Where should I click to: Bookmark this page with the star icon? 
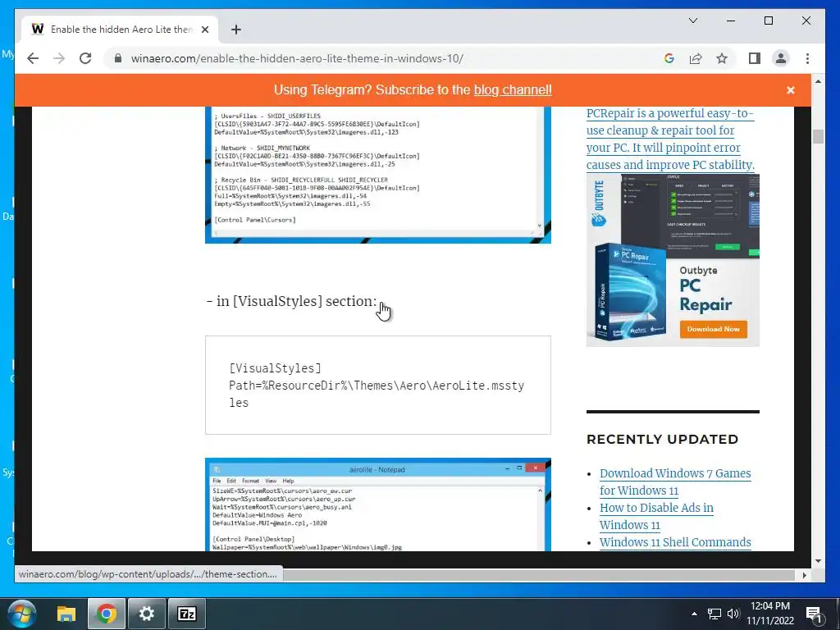pyautogui.click(x=722, y=58)
